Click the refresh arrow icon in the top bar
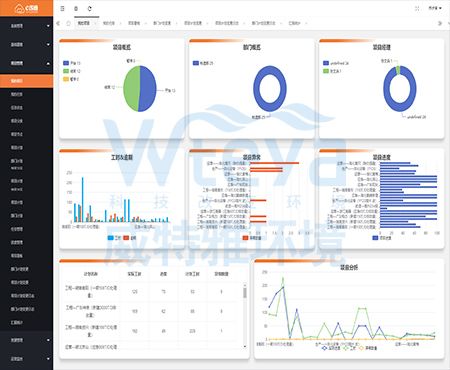The width and height of the screenshot is (450, 370). [x=89, y=9]
